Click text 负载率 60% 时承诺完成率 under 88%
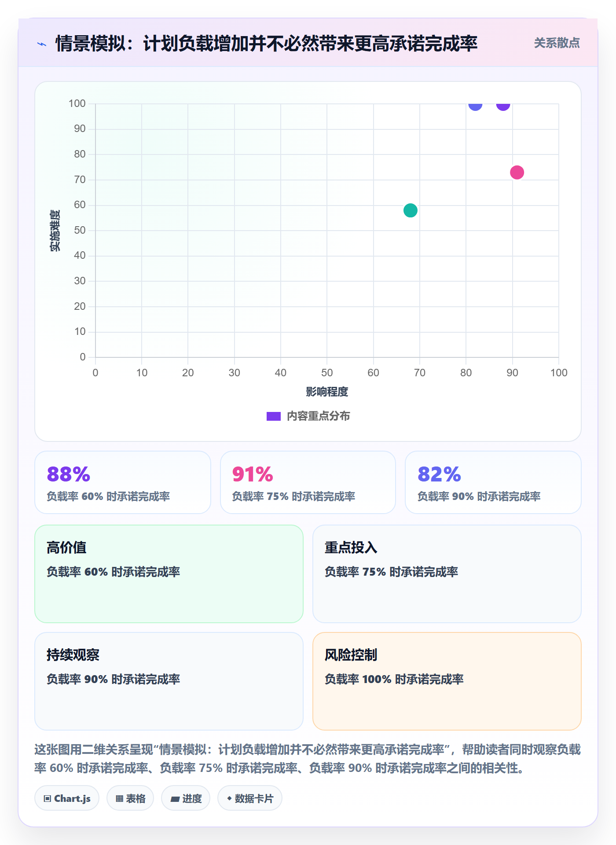Screen dimensions: 616x845 point(108,496)
